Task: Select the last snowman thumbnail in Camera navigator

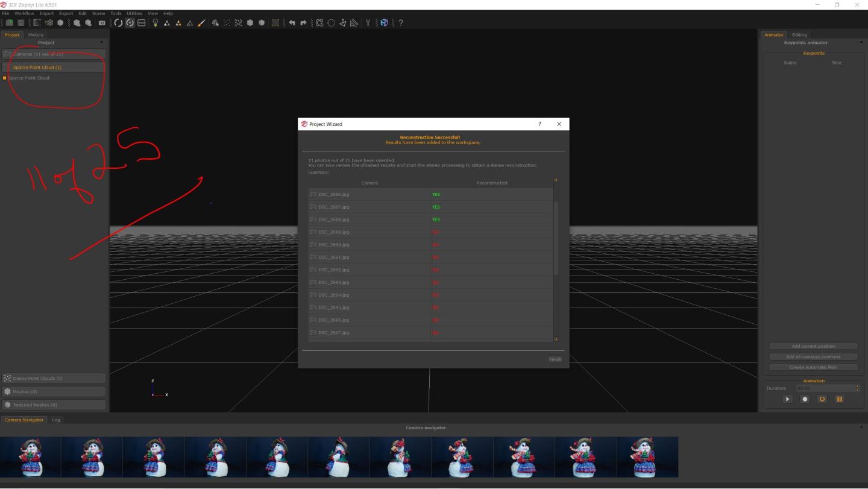Action: point(647,457)
